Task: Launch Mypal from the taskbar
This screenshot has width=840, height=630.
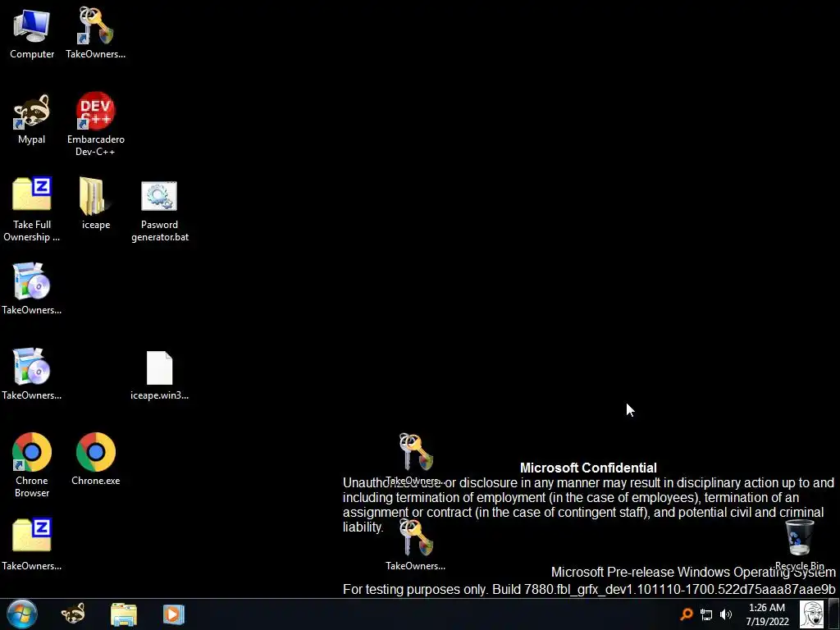Action: coord(73,614)
